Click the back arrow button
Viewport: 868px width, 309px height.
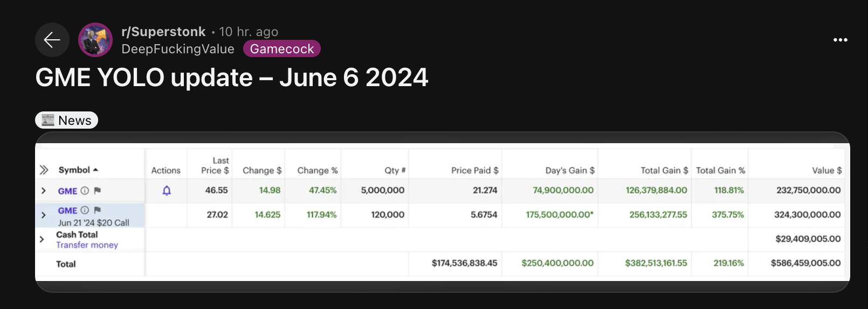point(52,40)
